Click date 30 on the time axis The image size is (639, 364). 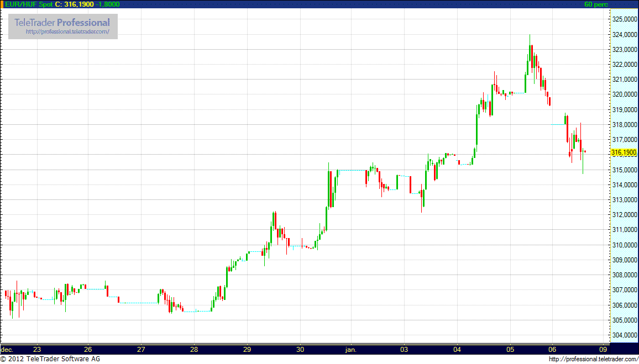click(x=300, y=349)
